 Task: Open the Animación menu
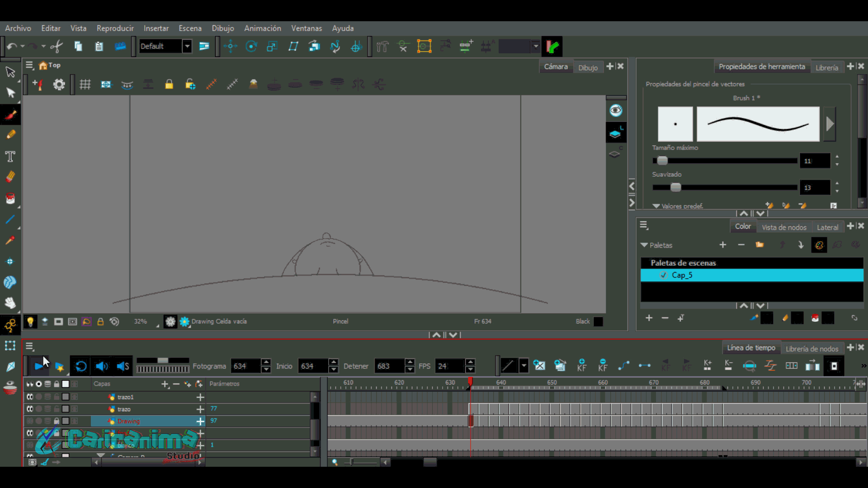(263, 28)
